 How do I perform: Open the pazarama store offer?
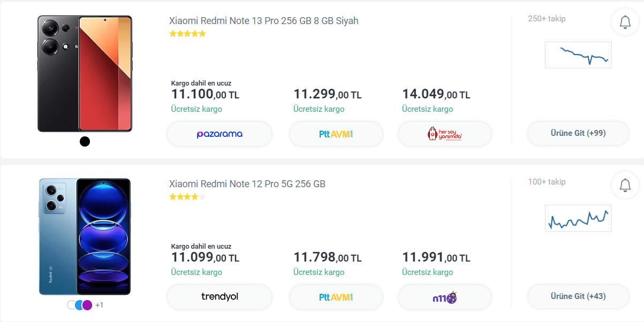(x=219, y=134)
